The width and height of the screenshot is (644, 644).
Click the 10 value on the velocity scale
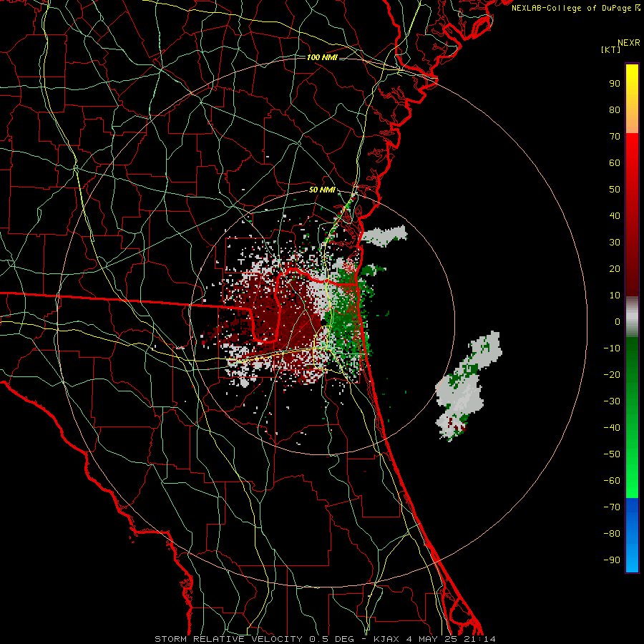615,295
